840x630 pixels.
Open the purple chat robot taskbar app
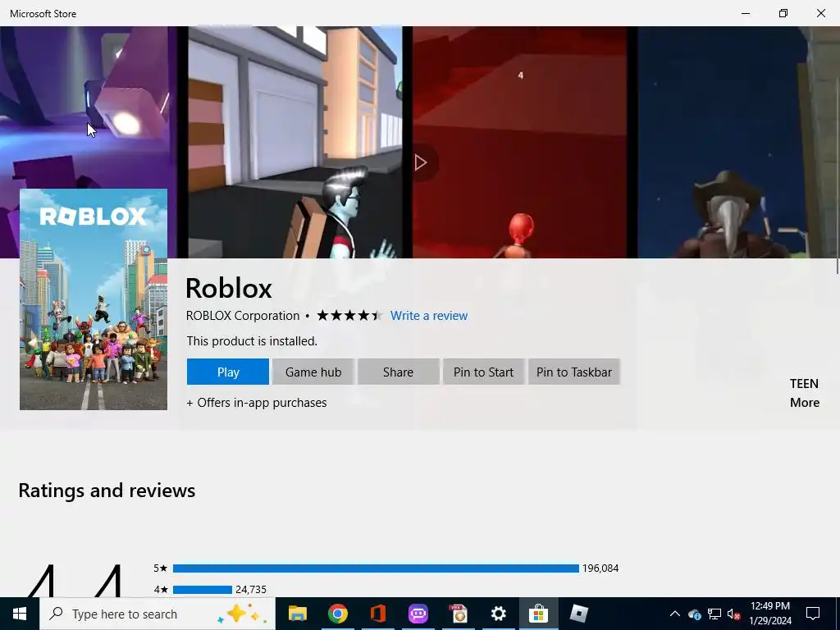(418, 614)
